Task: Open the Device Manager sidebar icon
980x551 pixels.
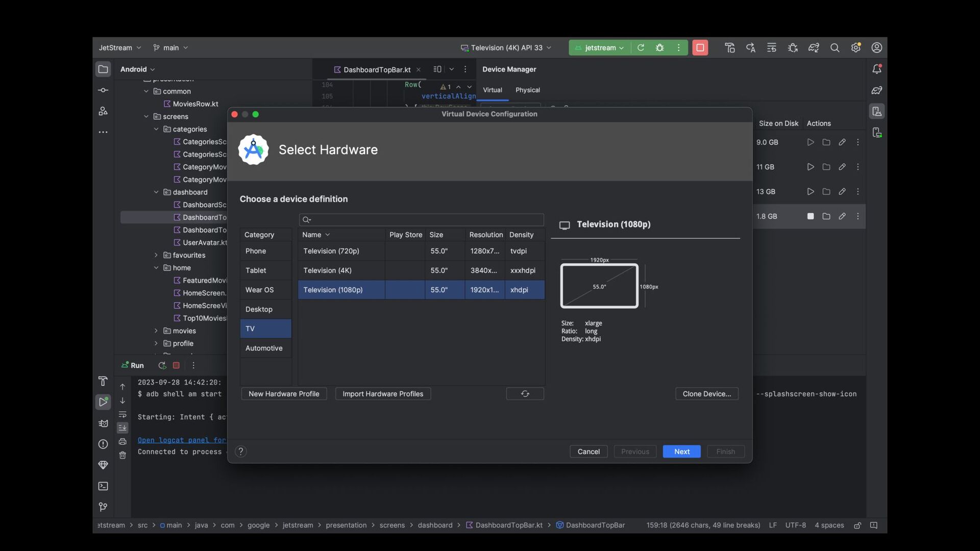Action: coord(877,111)
